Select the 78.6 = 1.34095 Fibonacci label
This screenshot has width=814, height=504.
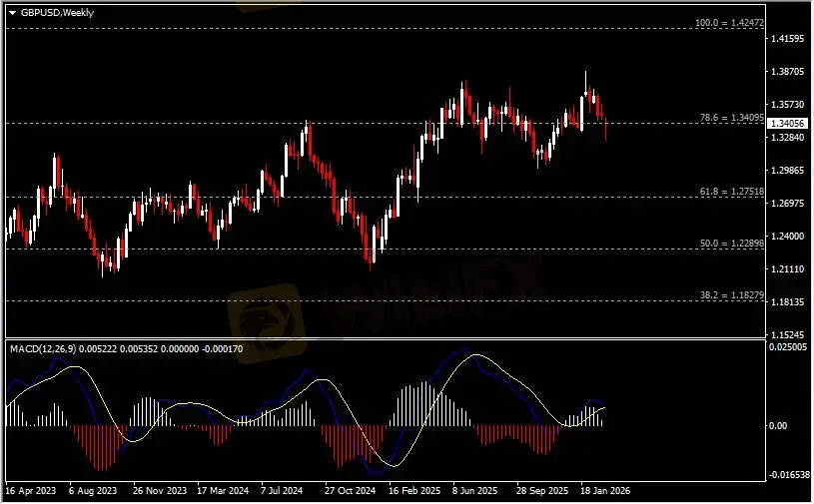[x=732, y=117]
